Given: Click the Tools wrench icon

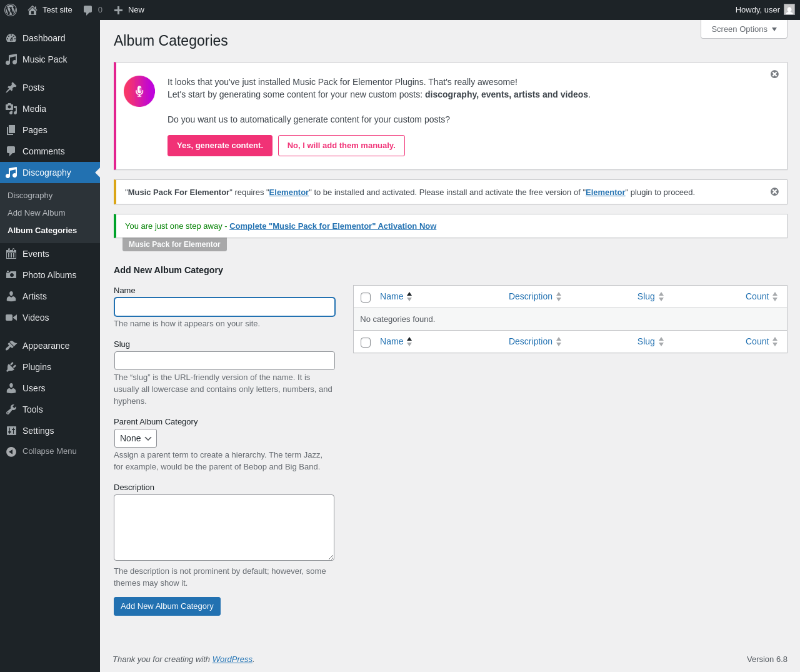Looking at the screenshot, I should point(11,409).
